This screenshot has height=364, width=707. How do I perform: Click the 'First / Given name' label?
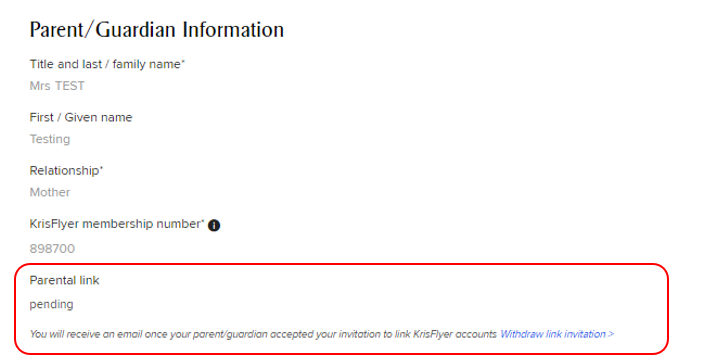81,118
